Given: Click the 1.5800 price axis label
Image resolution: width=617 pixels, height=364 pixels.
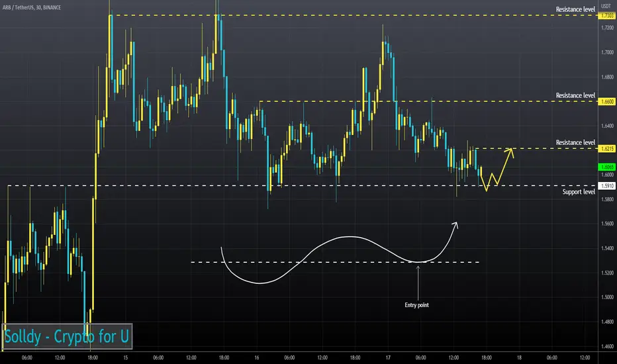Looking at the screenshot, I should click(607, 199).
